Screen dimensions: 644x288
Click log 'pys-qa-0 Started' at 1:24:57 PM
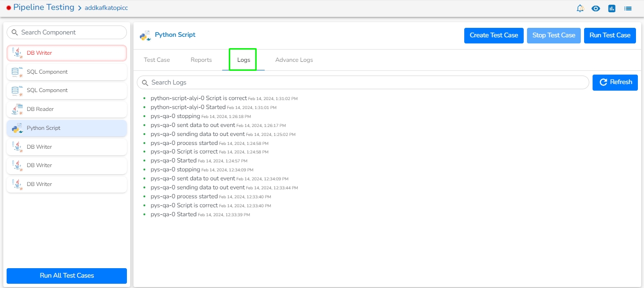pos(199,161)
